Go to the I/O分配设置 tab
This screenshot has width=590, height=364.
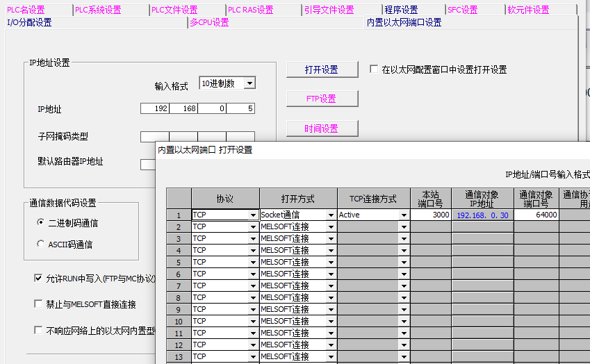tap(29, 22)
